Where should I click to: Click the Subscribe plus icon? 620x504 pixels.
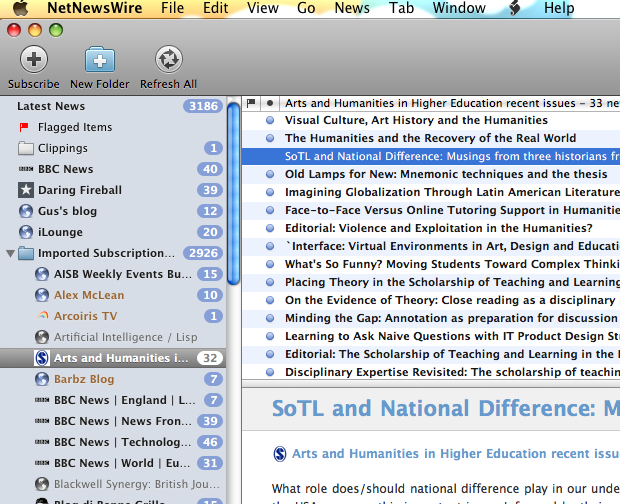coord(34,59)
